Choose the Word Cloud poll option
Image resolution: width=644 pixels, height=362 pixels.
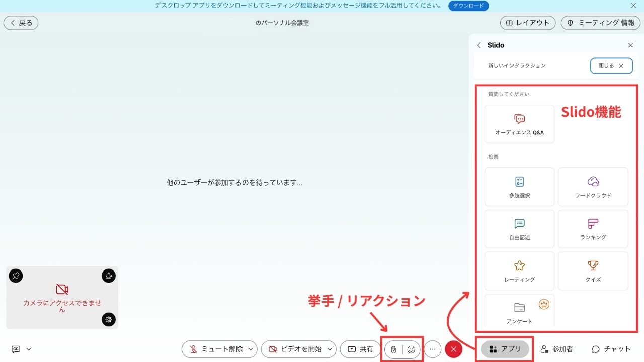point(593,187)
